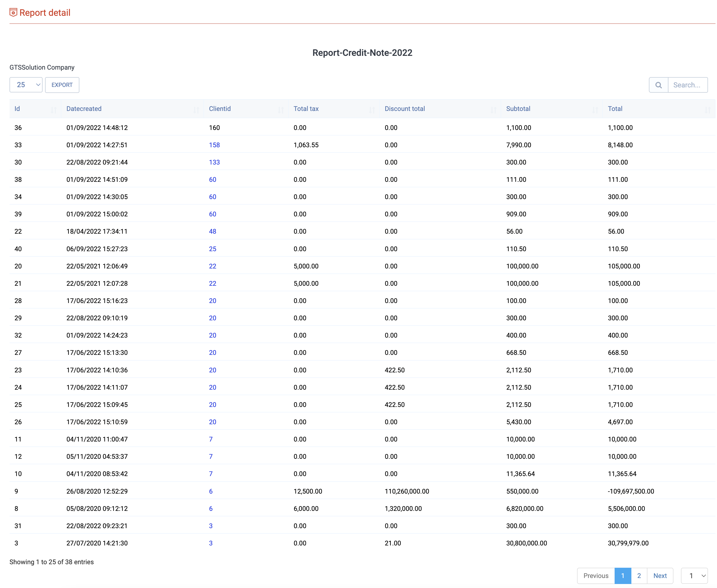Viewport: 717px width, 588px height.
Task: Open the 25 entries-per-page dropdown
Action: coord(26,85)
